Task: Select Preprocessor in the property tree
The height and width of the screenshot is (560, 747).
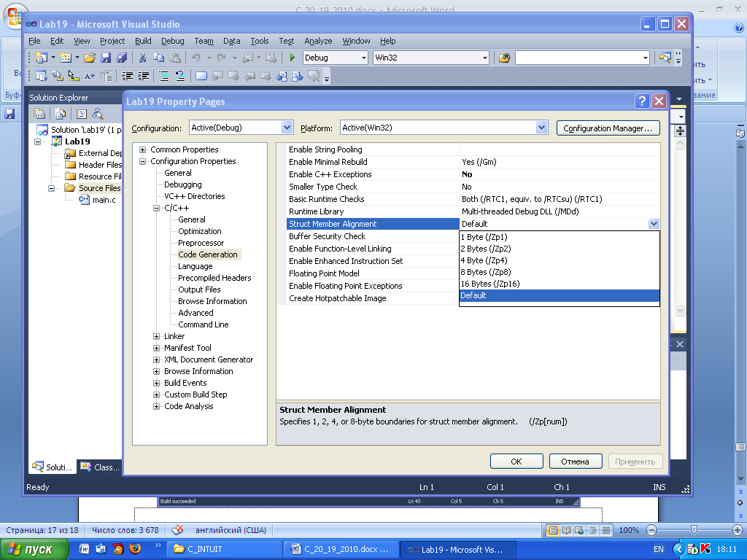Action: pyautogui.click(x=201, y=243)
